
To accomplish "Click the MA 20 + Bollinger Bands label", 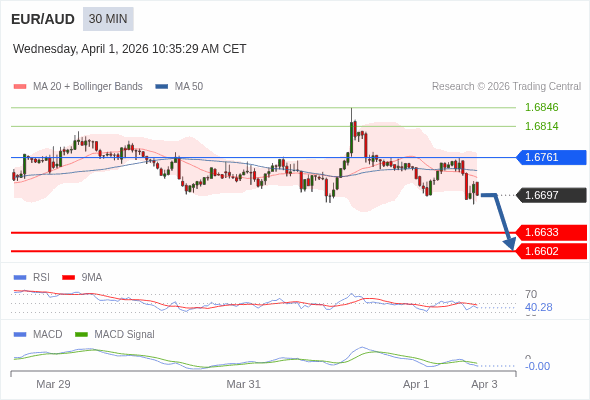I will point(88,87).
